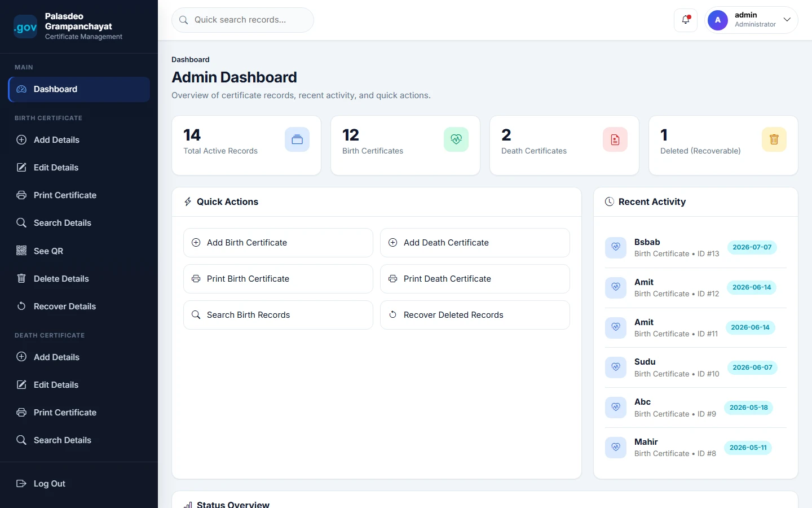Viewport: 812px width, 508px height.
Task: Open See QR in the sidebar
Action: tap(79, 251)
